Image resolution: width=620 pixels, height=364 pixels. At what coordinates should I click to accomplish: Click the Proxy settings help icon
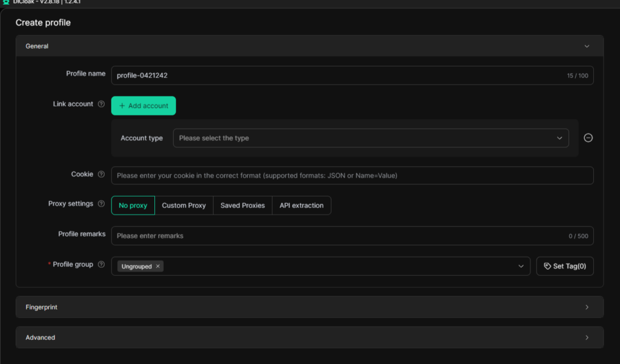pos(101,204)
